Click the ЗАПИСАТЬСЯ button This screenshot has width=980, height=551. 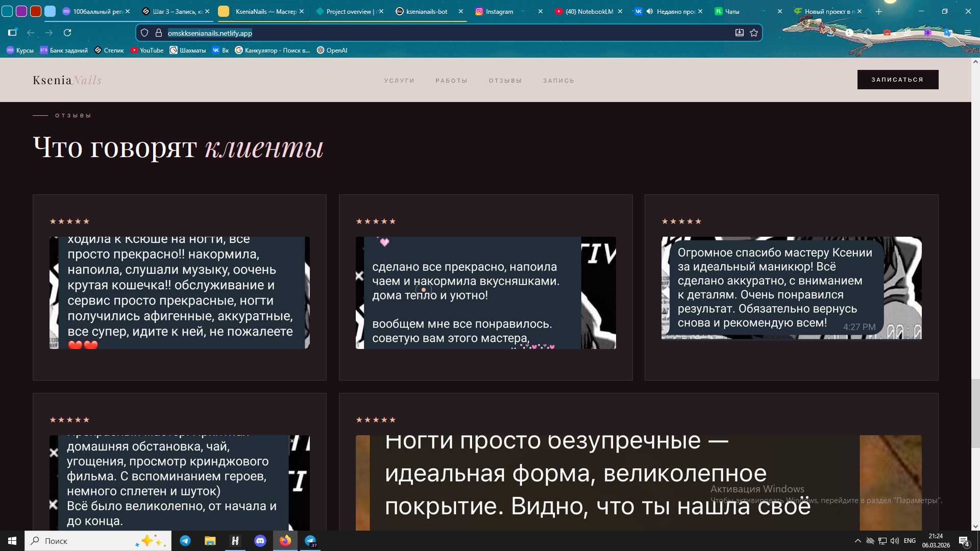coord(898,80)
